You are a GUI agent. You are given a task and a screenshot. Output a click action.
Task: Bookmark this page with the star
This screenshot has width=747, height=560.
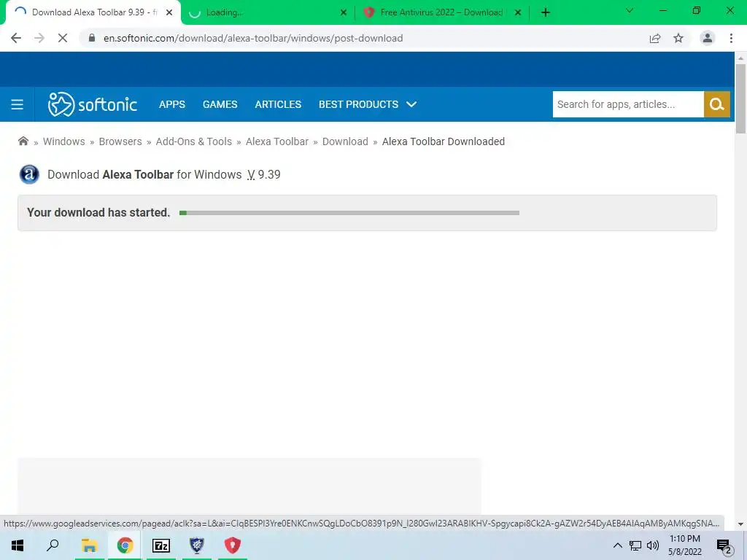pos(678,38)
